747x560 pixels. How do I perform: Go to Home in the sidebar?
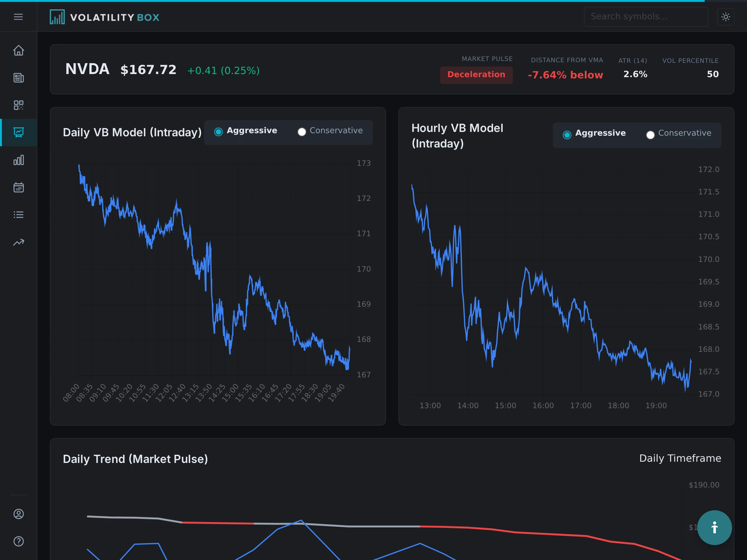19,50
